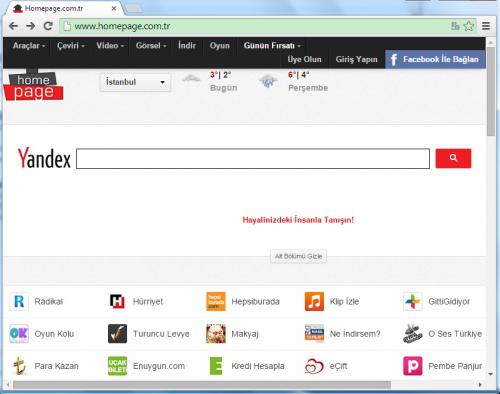Close the Homepage.com.tr tab
The height and width of the screenshot is (394, 500).
click(x=114, y=8)
